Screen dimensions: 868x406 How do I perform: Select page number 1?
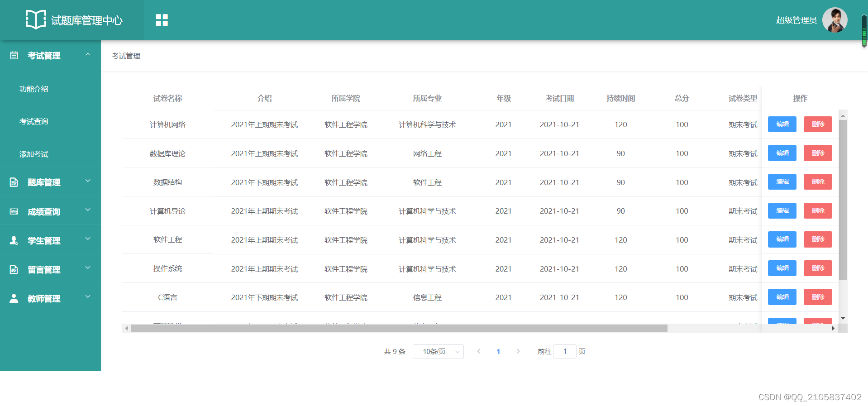tap(498, 351)
